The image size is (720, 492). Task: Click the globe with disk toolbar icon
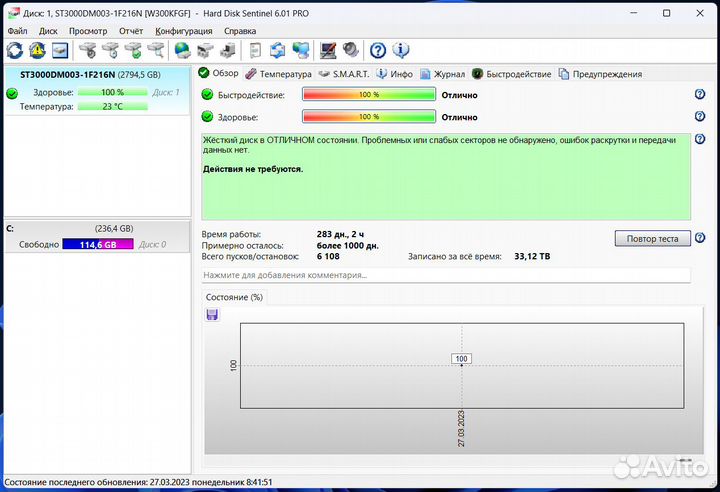click(x=183, y=50)
